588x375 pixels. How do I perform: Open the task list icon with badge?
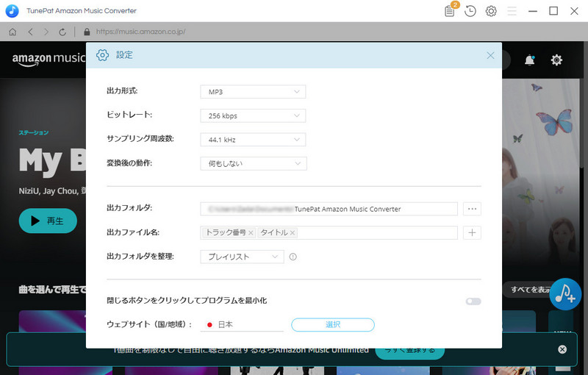pyautogui.click(x=450, y=11)
